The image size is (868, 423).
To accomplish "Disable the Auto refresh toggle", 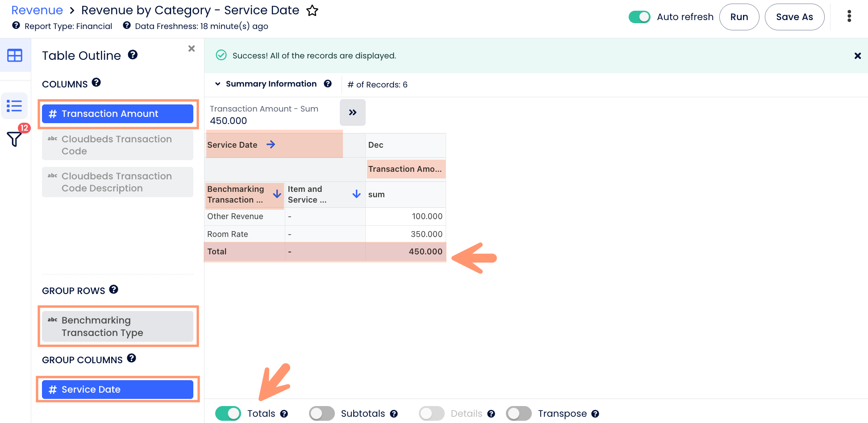I will (x=639, y=17).
